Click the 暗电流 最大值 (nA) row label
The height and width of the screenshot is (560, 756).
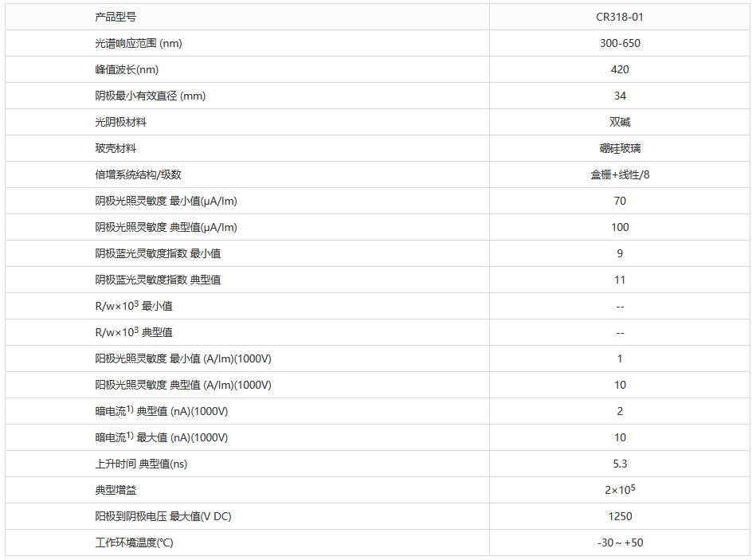161,437
